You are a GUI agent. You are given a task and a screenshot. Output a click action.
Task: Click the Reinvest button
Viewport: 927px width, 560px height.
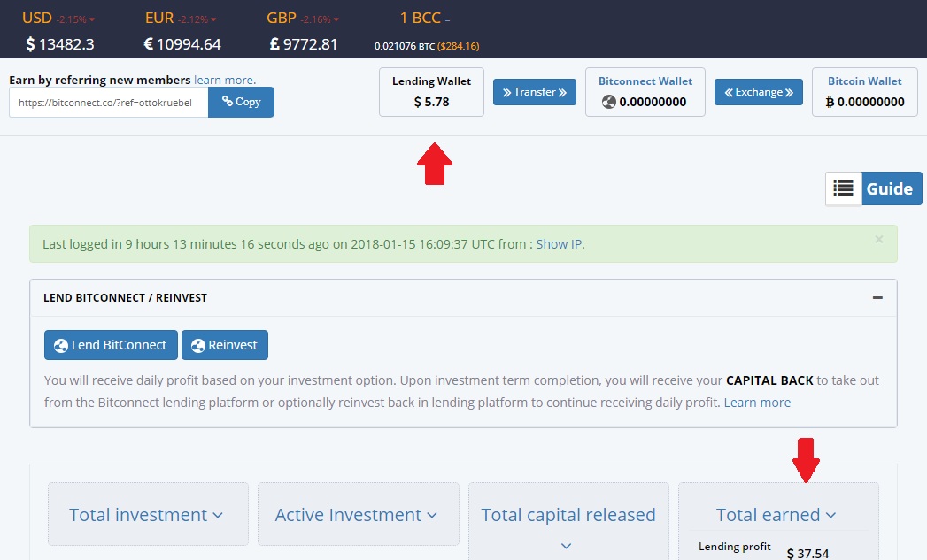tap(225, 345)
